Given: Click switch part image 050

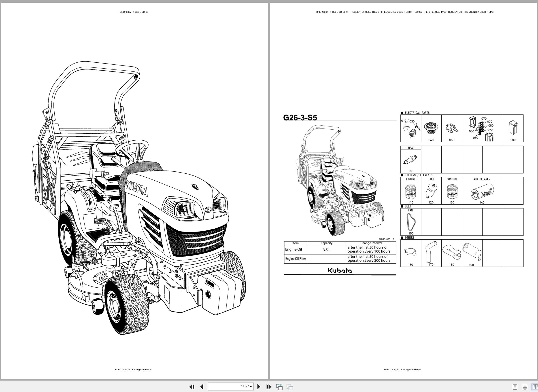Looking at the screenshot, I should click(x=452, y=128).
